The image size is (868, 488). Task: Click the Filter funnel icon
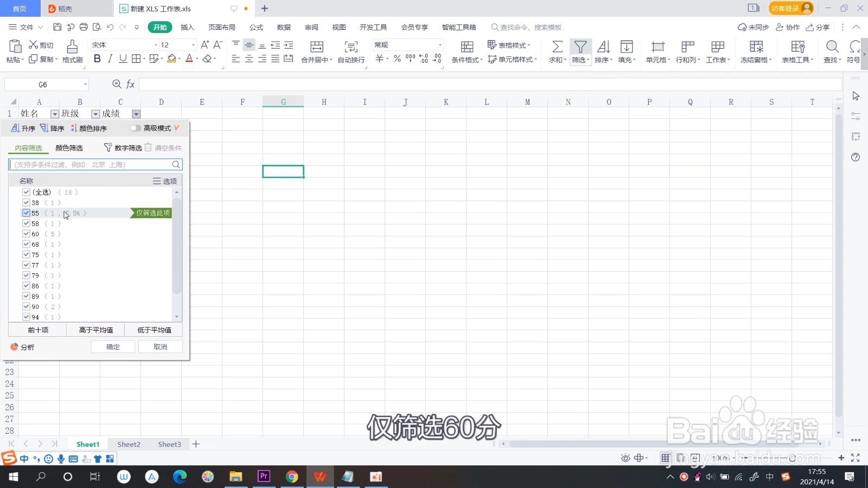coord(580,47)
